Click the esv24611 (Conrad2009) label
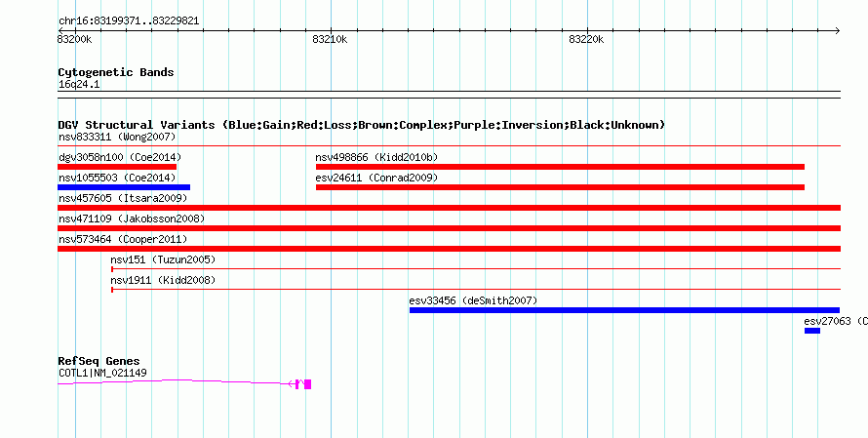The width and height of the screenshot is (868, 438). click(x=376, y=178)
